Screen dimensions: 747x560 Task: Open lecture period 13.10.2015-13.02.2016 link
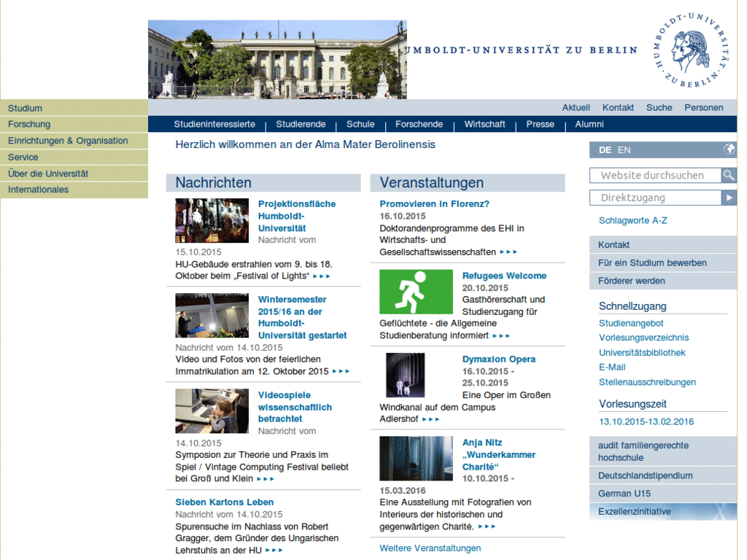tap(646, 422)
